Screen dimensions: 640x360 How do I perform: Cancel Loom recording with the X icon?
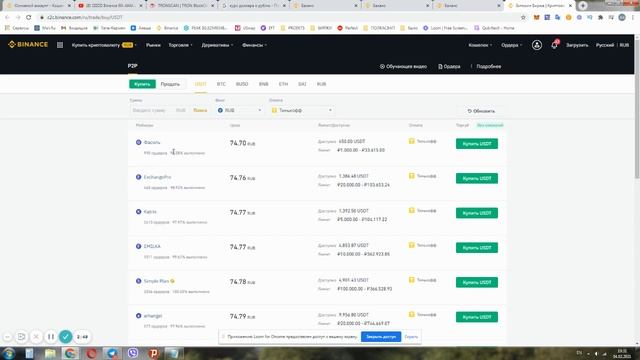(36, 337)
